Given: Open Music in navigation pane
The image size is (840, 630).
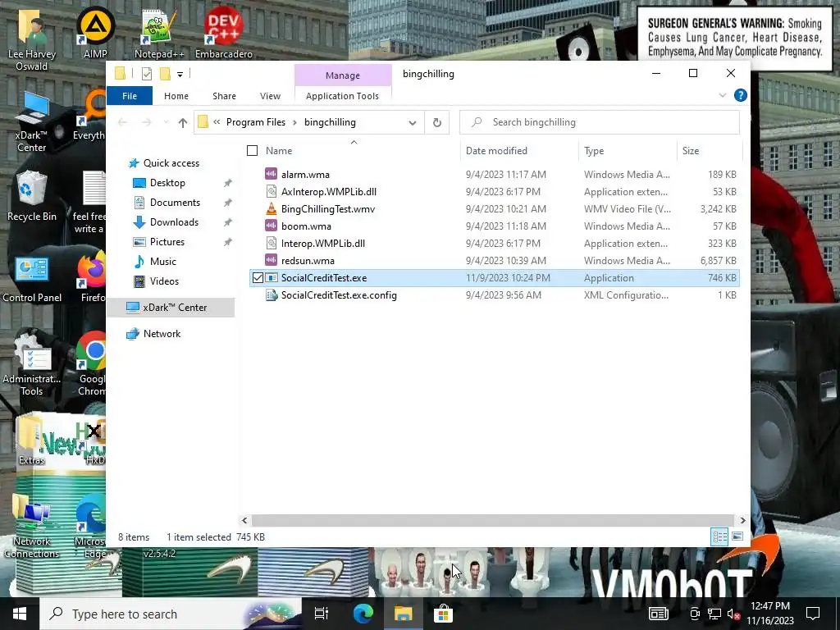Looking at the screenshot, I should click(x=163, y=262).
